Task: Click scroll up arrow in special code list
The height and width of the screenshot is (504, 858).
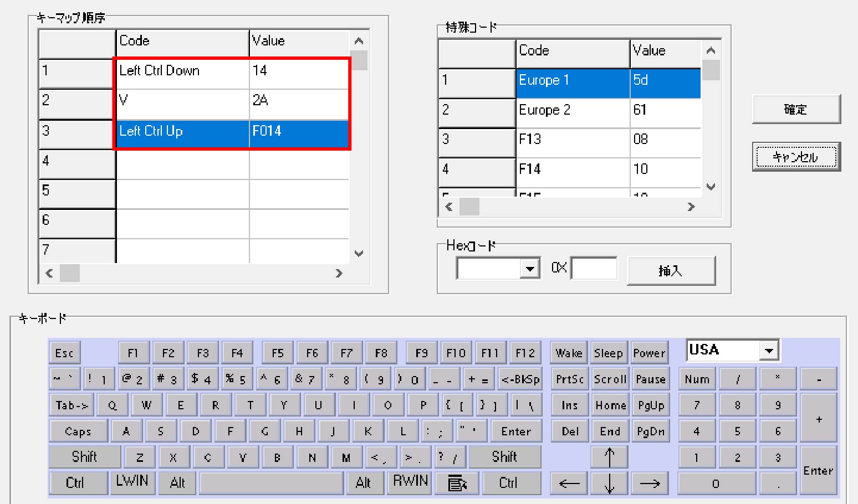Action: pos(711,51)
